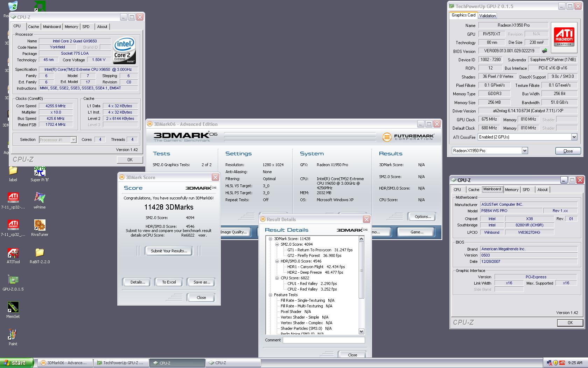Select HDR2 - Deep Freeze result row
This screenshot has width=588, height=368.
point(315,272)
